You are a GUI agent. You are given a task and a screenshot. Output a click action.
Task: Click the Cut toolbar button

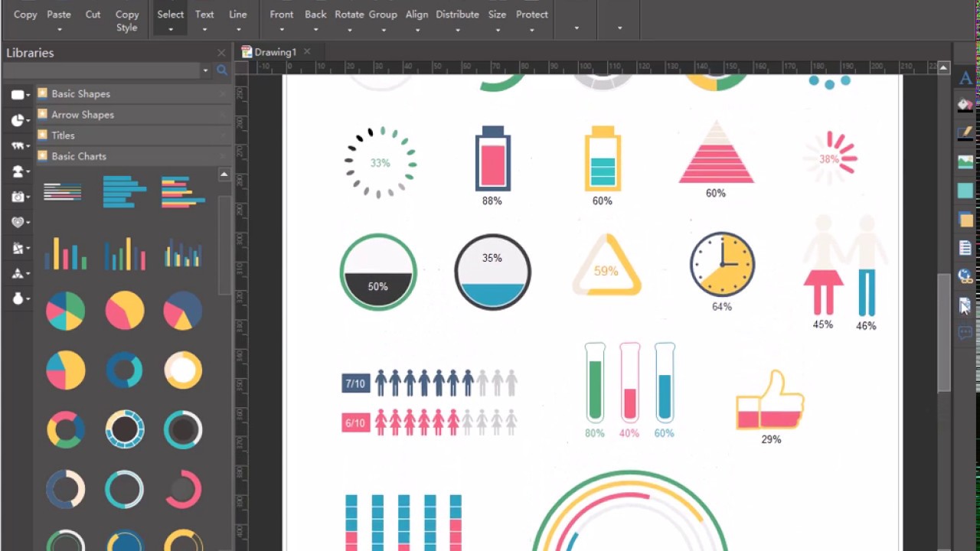click(x=93, y=15)
